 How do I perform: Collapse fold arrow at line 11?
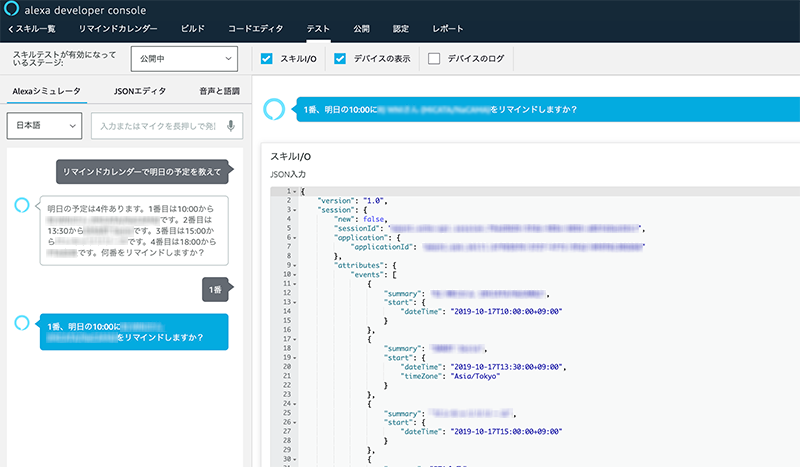(x=295, y=284)
